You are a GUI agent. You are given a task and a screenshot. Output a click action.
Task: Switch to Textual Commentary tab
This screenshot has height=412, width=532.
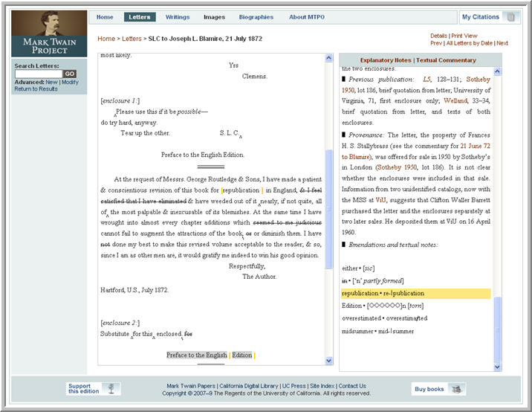[446, 60]
